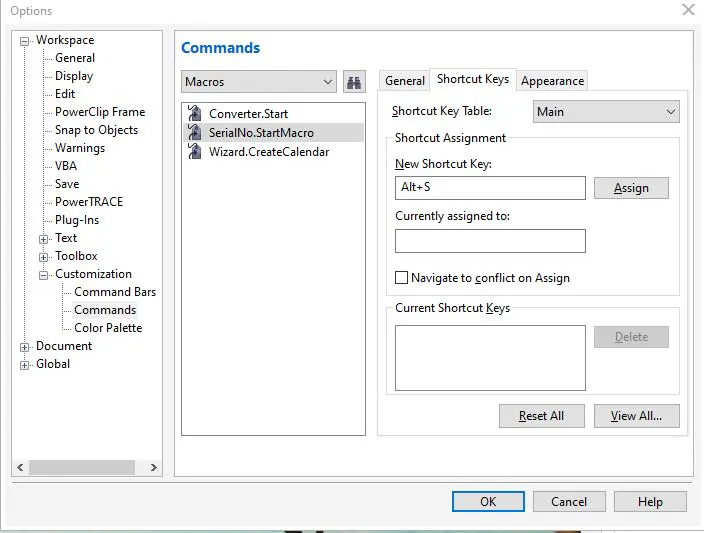704x533 pixels.
Task: Click the Reset All button
Action: (541, 416)
